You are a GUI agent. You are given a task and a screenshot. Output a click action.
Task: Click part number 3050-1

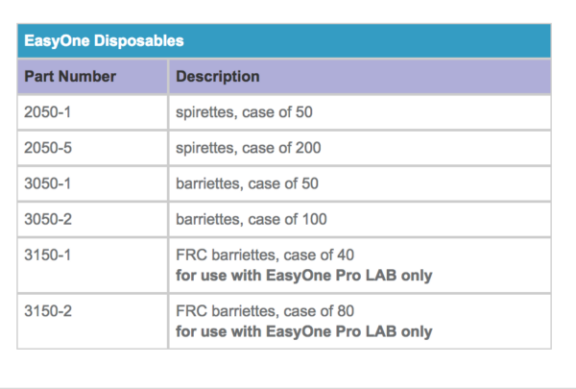point(47,183)
